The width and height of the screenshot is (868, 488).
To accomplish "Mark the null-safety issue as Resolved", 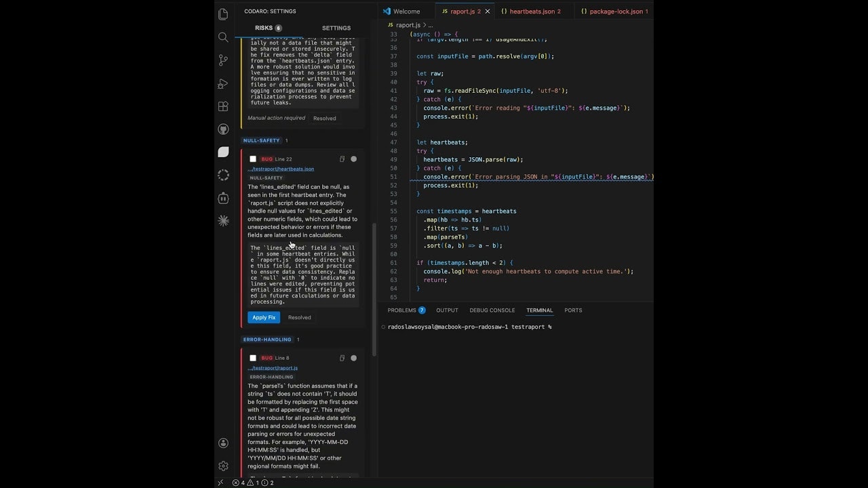I will 300,317.
